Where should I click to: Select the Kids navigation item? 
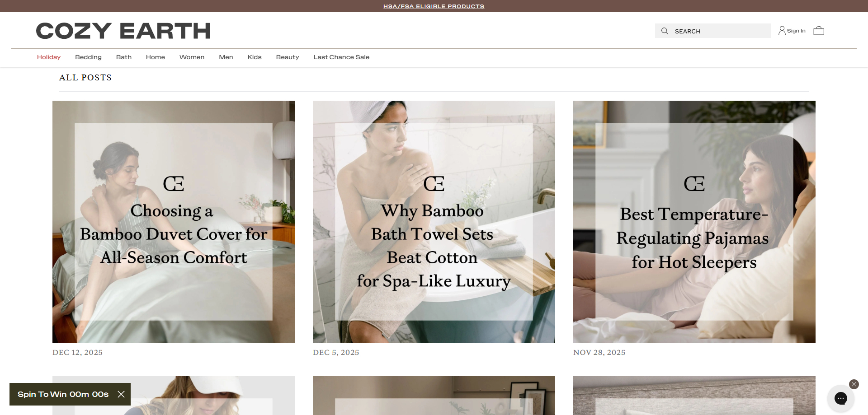(x=255, y=57)
